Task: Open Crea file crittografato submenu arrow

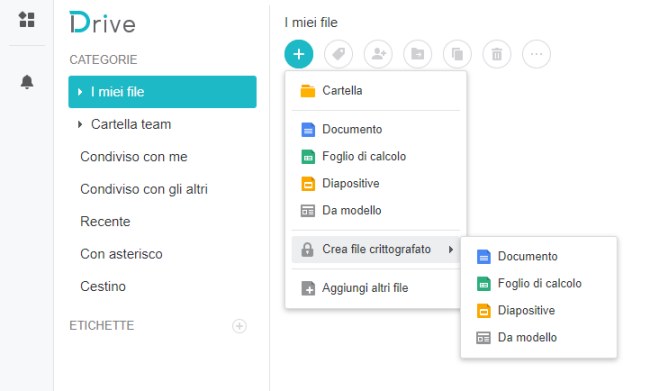Action: tap(451, 249)
